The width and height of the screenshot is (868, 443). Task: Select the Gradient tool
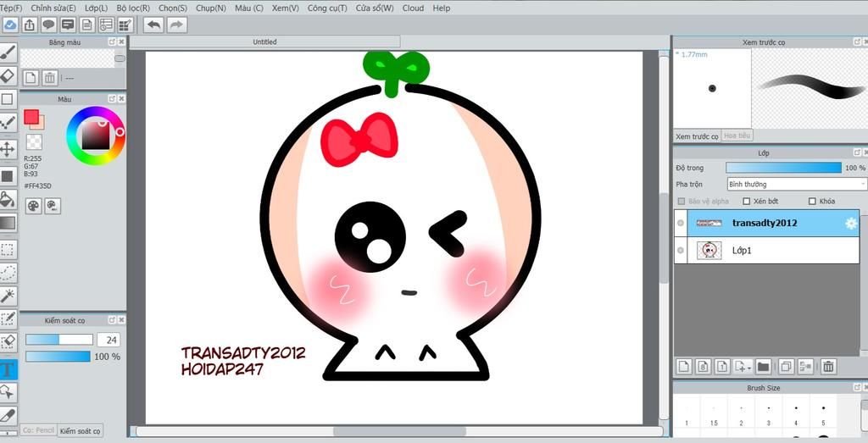pyautogui.click(x=7, y=223)
